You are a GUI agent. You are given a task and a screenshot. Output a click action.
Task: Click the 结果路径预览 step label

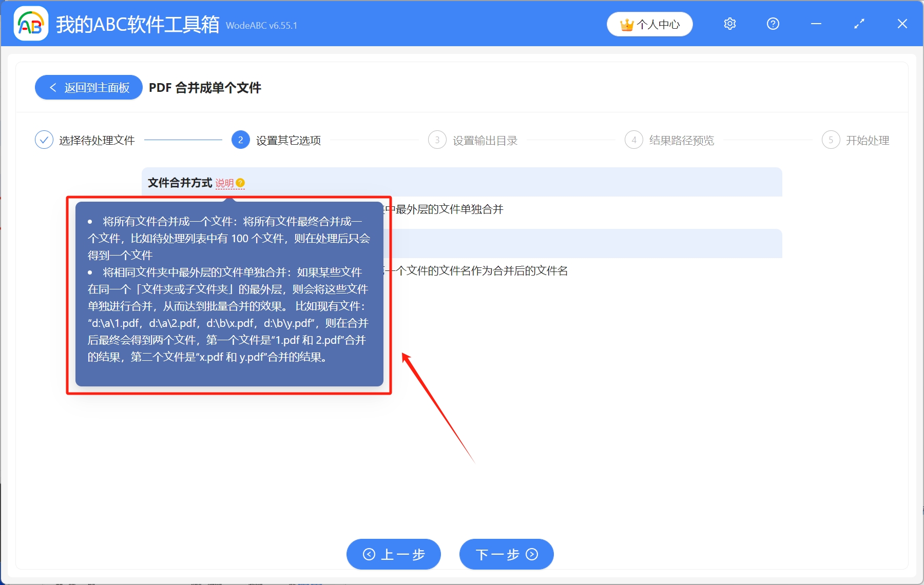pos(682,140)
